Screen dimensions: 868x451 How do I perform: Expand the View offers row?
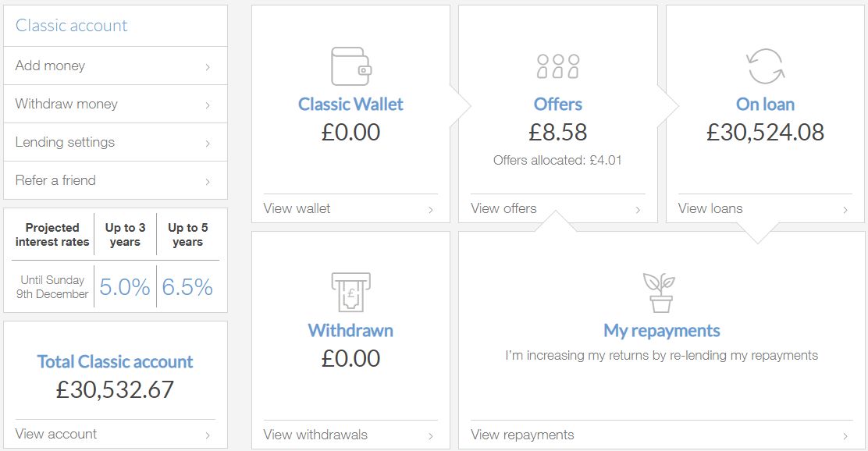[557, 208]
